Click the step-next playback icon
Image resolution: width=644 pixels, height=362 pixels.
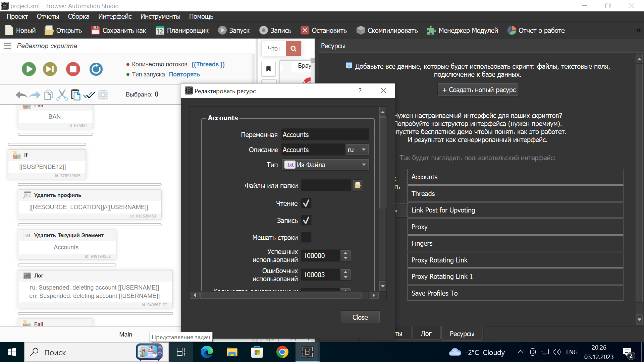click(x=50, y=69)
